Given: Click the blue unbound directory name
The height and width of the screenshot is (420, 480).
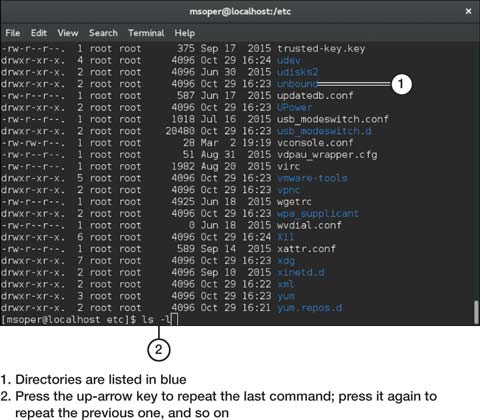Looking at the screenshot, I should click(297, 84).
